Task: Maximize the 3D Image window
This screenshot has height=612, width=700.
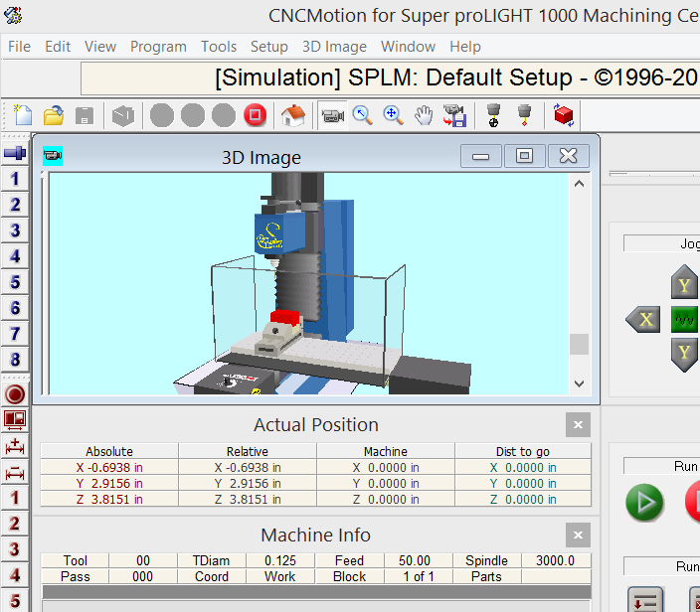Action: [524, 156]
